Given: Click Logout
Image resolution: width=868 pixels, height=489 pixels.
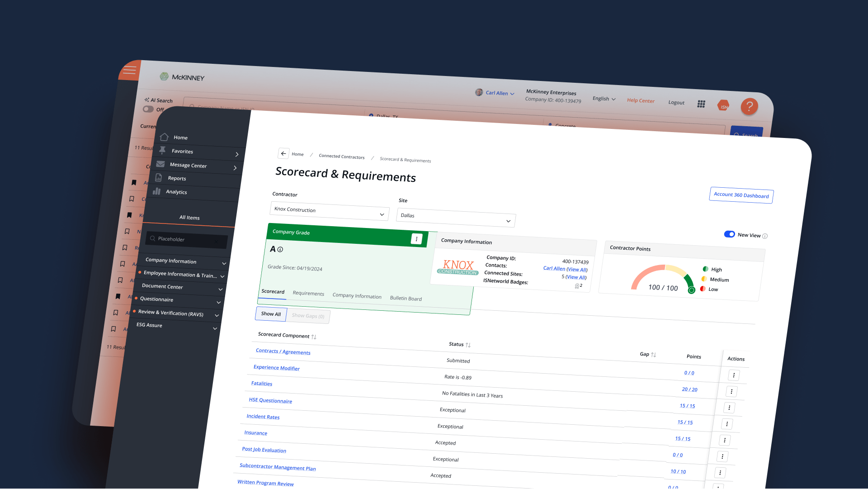Looking at the screenshot, I should 676,102.
